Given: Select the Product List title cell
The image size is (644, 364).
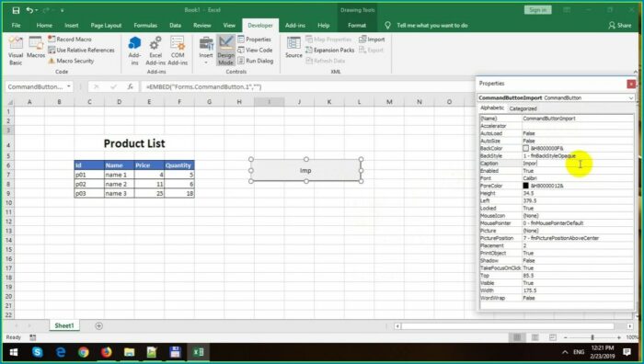Looking at the screenshot, I should (x=134, y=143).
